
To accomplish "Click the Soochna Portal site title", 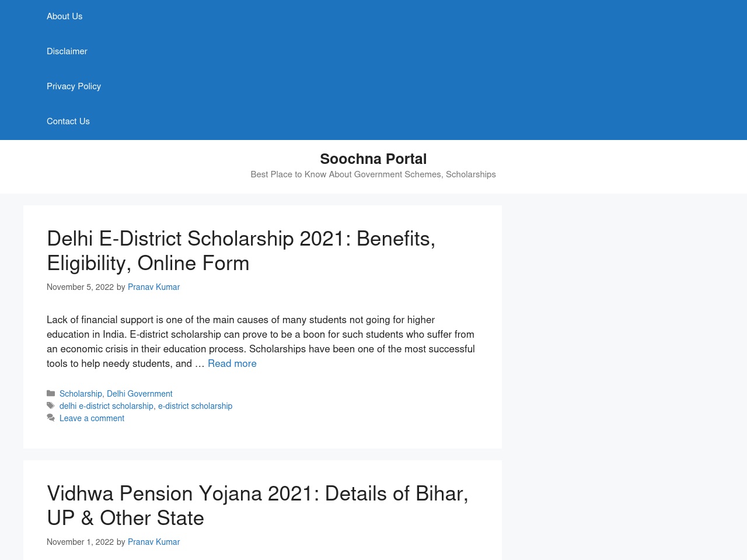I will pyautogui.click(x=373, y=159).
